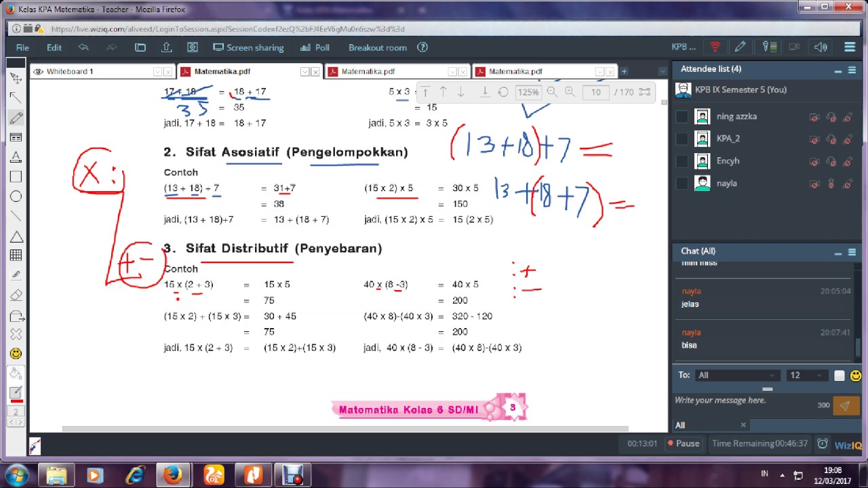Click the redo arrow in toolbar
The height and width of the screenshot is (488, 868).
[x=111, y=47]
